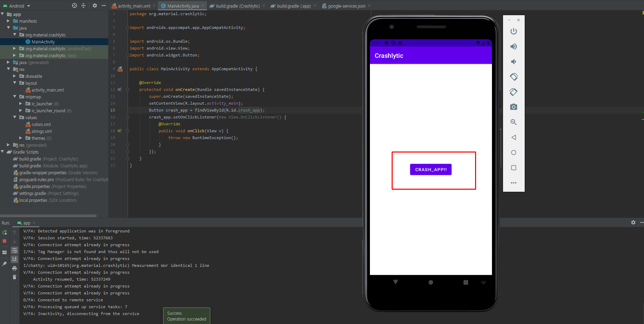This screenshot has width=644, height=324.
Task: Print the Run console output
Action: click(x=14, y=268)
